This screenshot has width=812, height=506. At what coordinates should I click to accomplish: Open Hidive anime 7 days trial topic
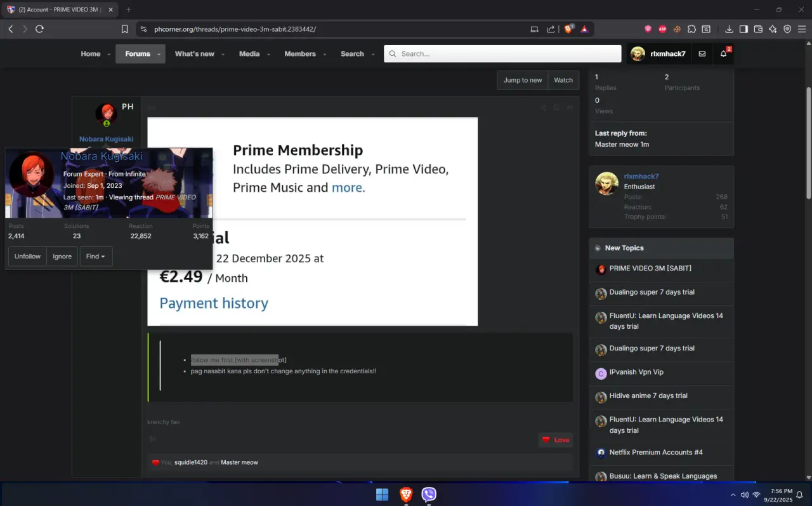[648, 396]
